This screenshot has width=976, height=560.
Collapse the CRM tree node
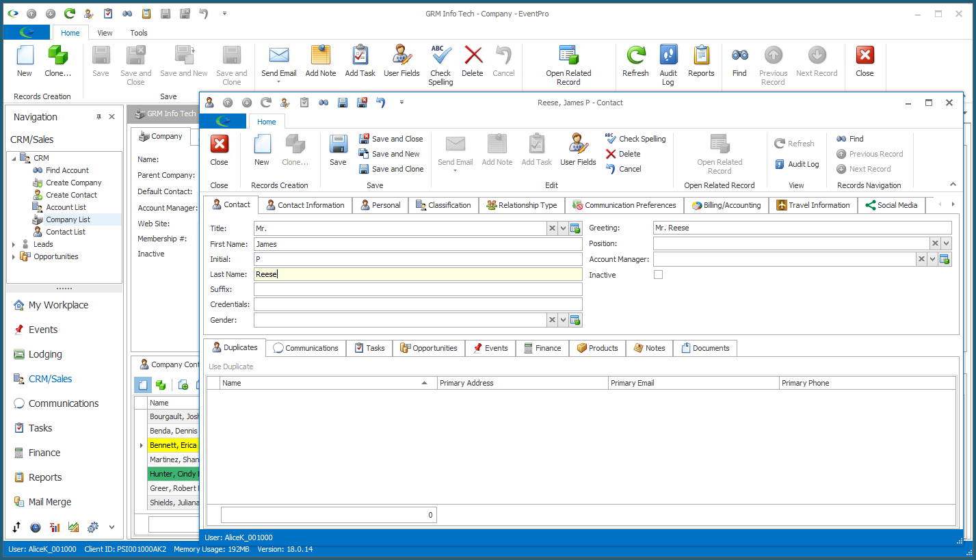click(x=14, y=158)
